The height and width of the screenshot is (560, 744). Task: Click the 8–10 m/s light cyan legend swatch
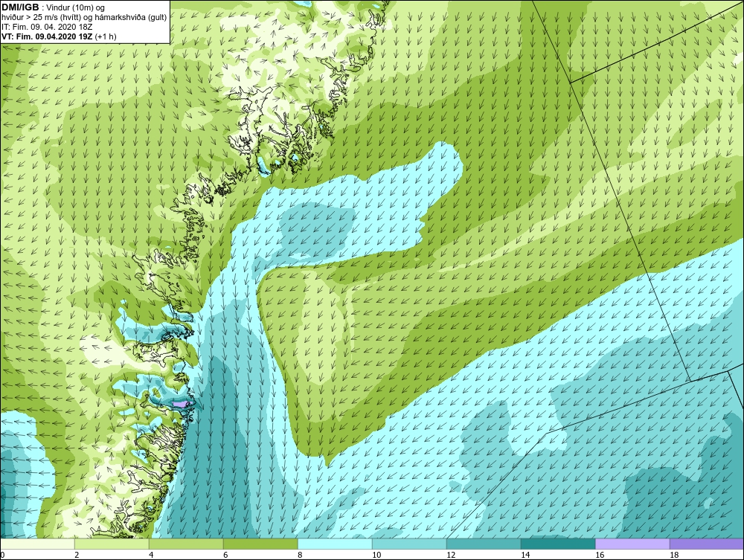[x=335, y=544]
